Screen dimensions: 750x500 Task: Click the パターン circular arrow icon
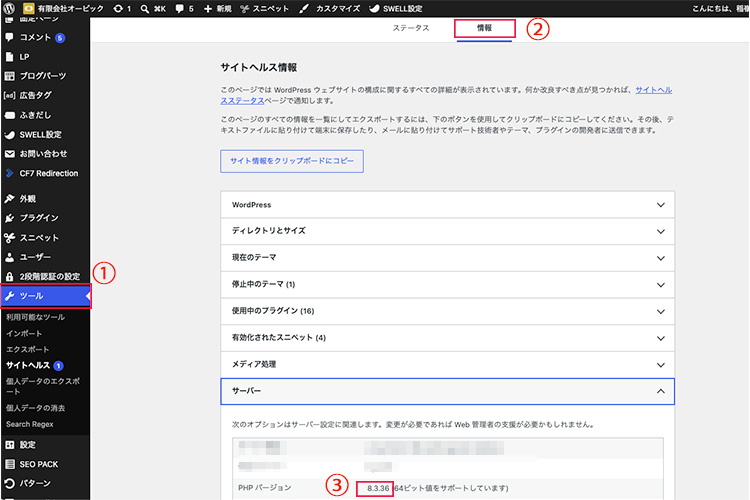9,483
